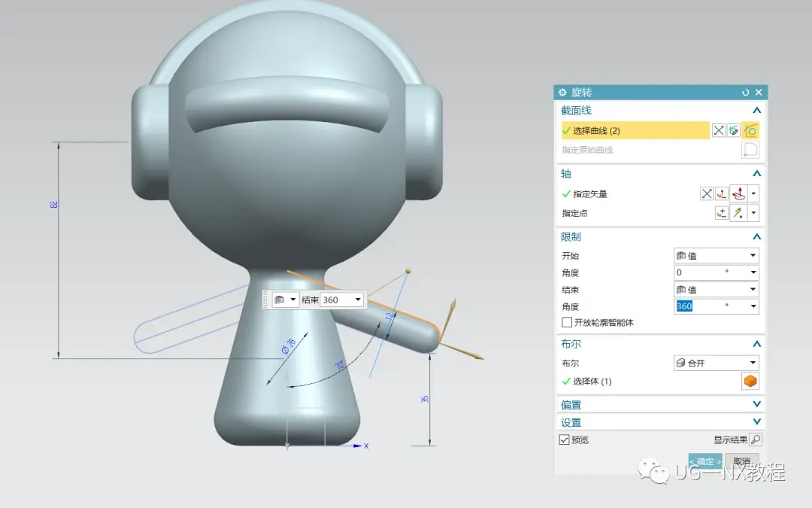Select the Ø26 diameter dimension text
The width and height of the screenshot is (812, 508).
[x=289, y=346]
